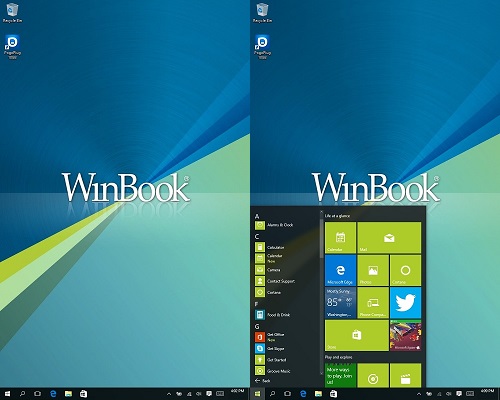The image size is (500, 400).
Task: Open the Movies & TV clapperboard tile
Action: click(x=405, y=375)
